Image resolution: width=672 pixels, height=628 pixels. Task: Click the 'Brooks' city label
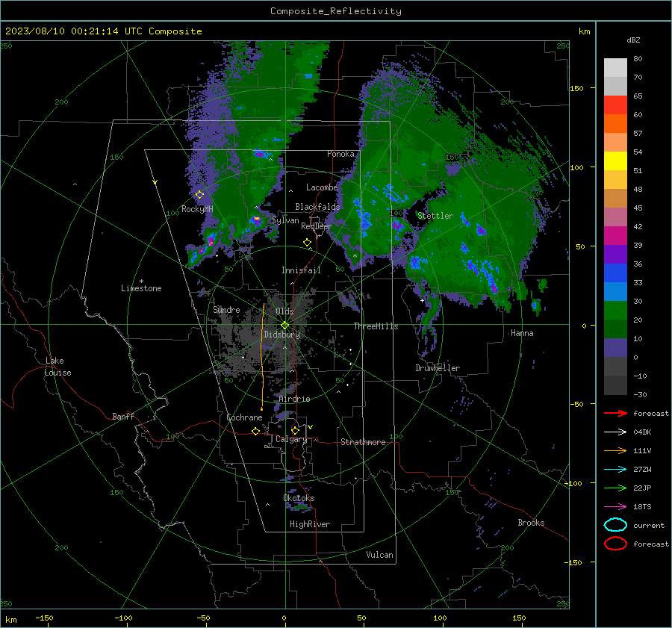[531, 523]
